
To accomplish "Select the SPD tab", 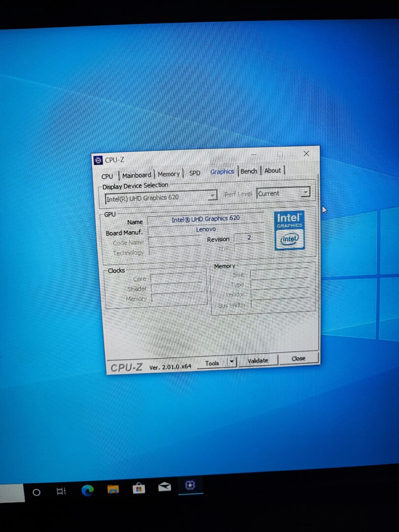I will tap(195, 173).
